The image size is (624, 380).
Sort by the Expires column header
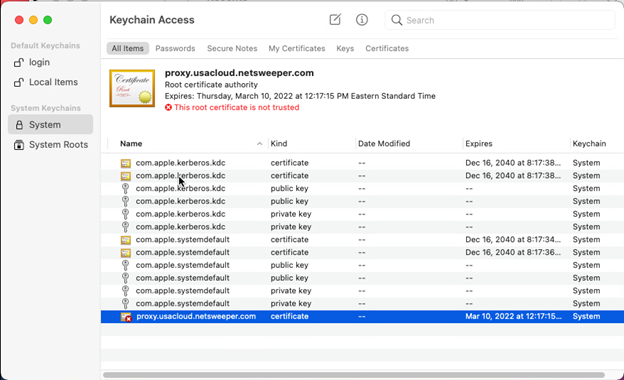coord(517,144)
